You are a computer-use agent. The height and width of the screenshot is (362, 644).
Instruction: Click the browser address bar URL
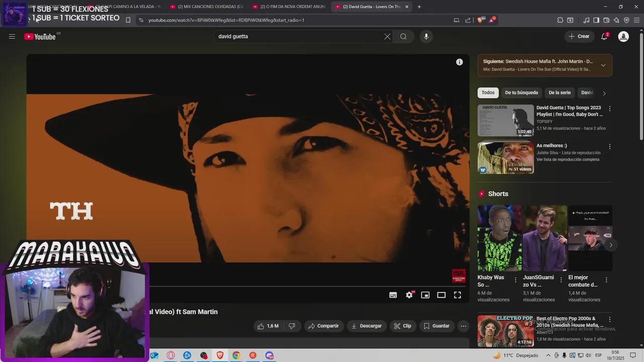(226, 20)
